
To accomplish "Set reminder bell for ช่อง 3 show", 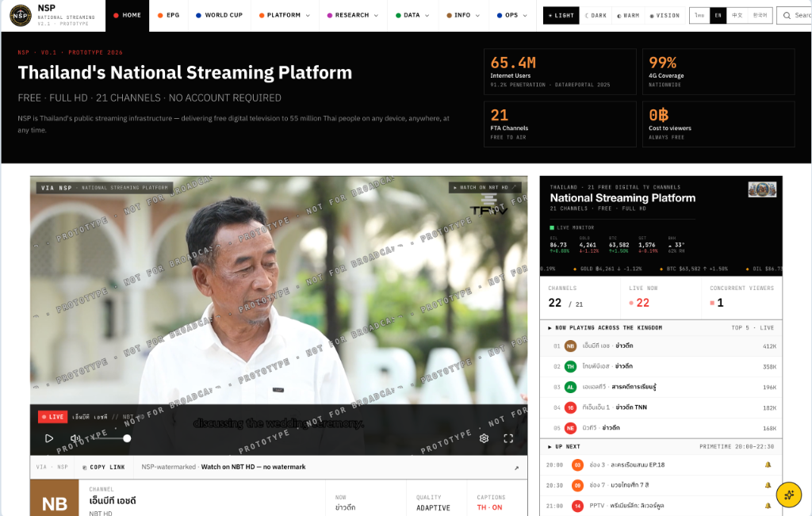I will (x=768, y=464).
